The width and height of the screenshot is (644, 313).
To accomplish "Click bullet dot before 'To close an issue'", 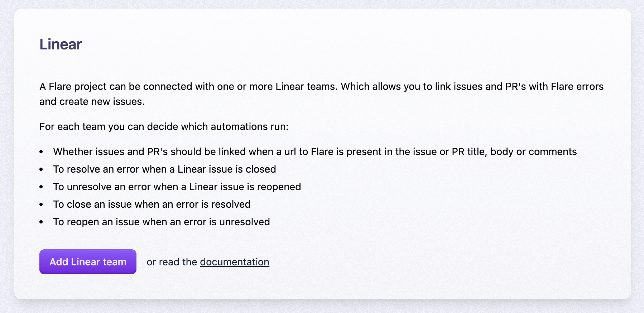I will (41, 205).
